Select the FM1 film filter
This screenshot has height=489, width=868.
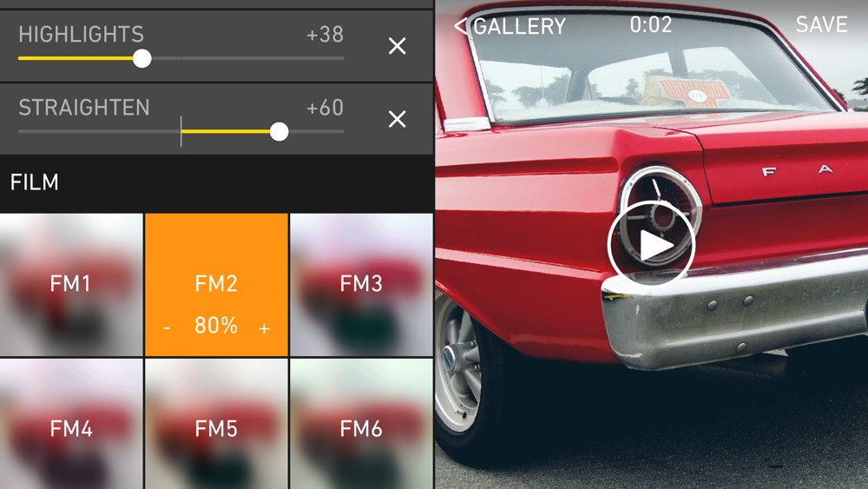pyautogui.click(x=71, y=285)
